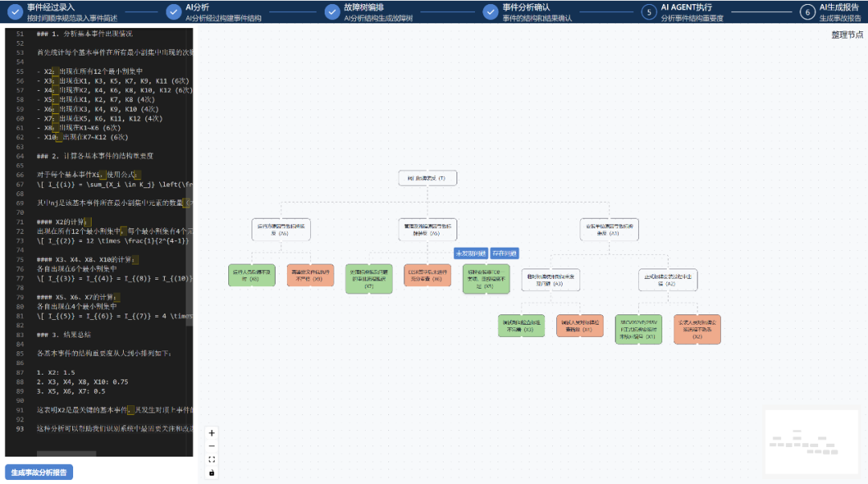The image size is (868, 484).
Task: Click the zoom in plus icon
Action: [x=212, y=433]
